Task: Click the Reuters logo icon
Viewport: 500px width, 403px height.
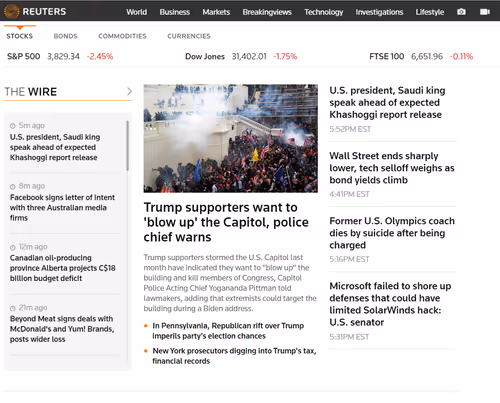Action: pos(12,11)
